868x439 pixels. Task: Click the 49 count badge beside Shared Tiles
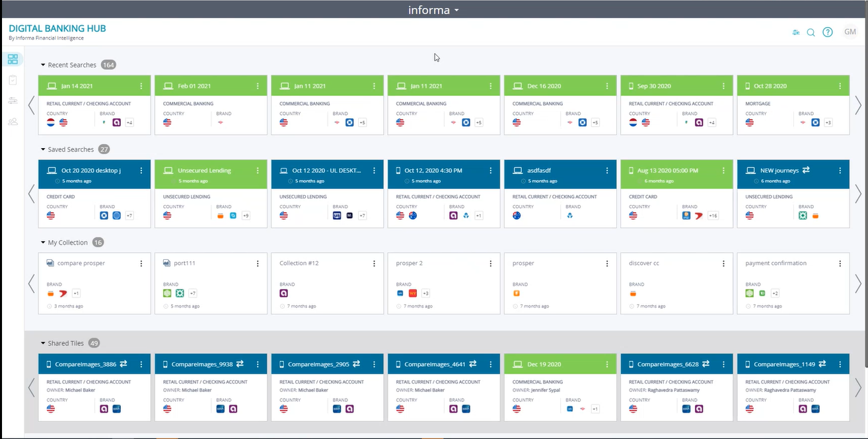click(x=94, y=343)
